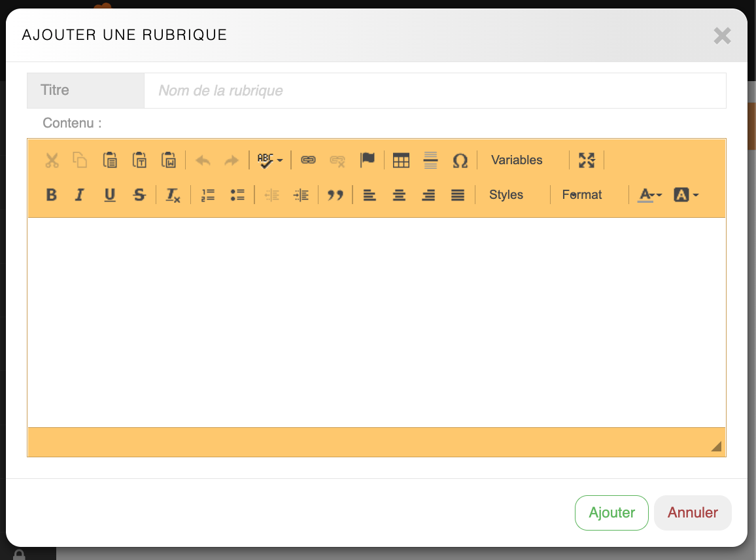This screenshot has width=756, height=560.
Task: Cancel with the Annuler button
Action: [693, 513]
